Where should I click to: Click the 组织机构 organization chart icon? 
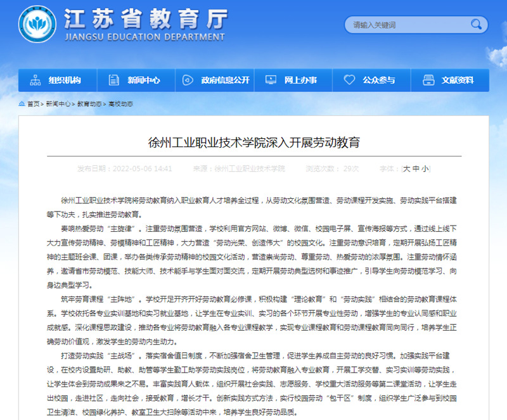[x=34, y=80]
